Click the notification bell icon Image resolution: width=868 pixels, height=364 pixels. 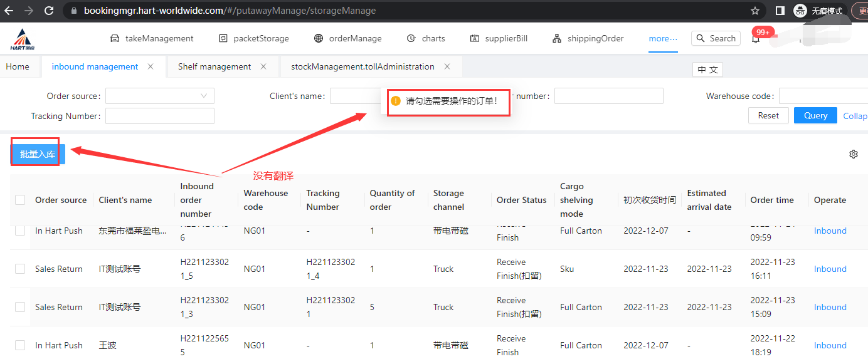pyautogui.click(x=756, y=39)
